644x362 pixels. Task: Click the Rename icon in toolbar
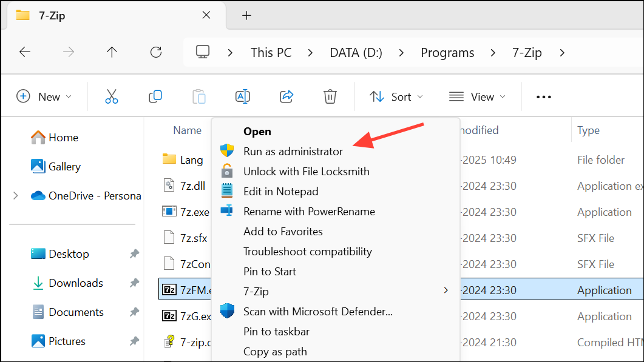(x=243, y=97)
